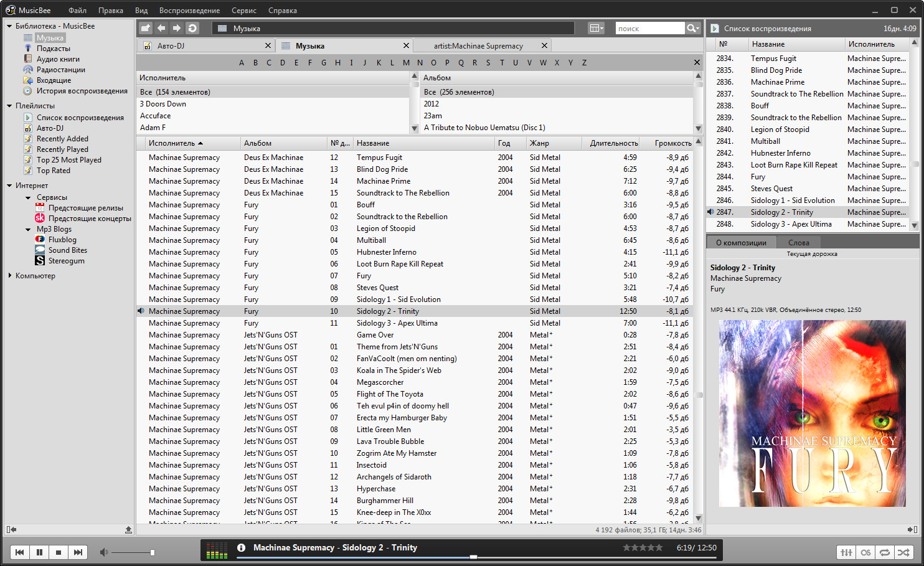Image resolution: width=924 pixels, height=566 pixels.
Task: Click the playback progress bar
Action: (x=476, y=557)
